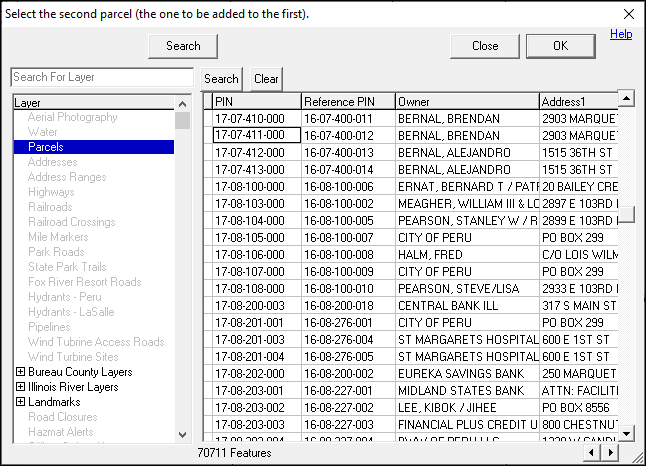Click the Reference PIN column header

347,102
